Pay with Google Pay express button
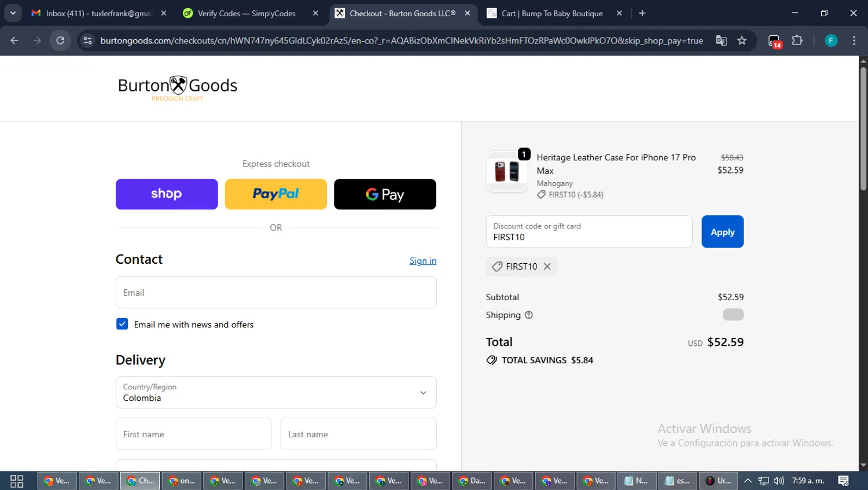Viewport: 868px width, 490px height. tap(385, 194)
